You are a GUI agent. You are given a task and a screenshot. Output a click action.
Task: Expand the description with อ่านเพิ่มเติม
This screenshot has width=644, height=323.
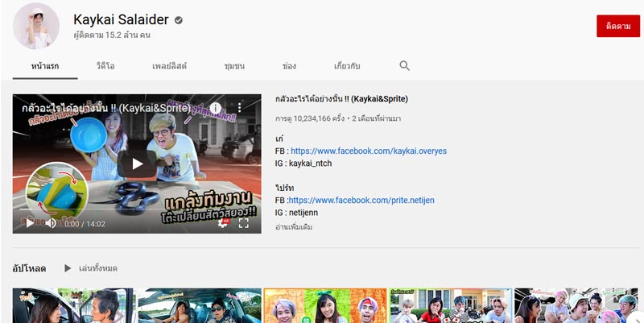[294, 227]
